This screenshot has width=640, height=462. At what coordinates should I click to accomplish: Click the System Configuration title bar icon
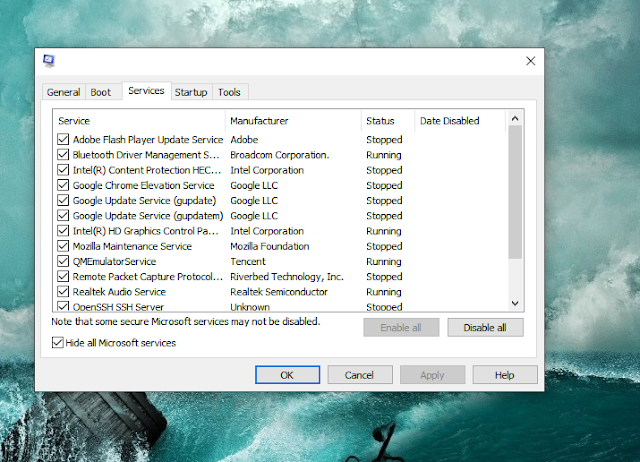pyautogui.click(x=49, y=61)
